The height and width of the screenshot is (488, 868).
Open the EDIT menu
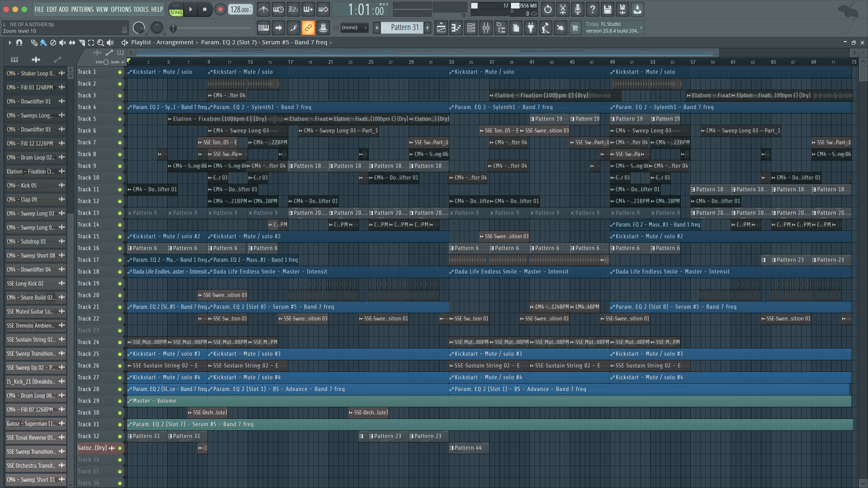point(52,9)
